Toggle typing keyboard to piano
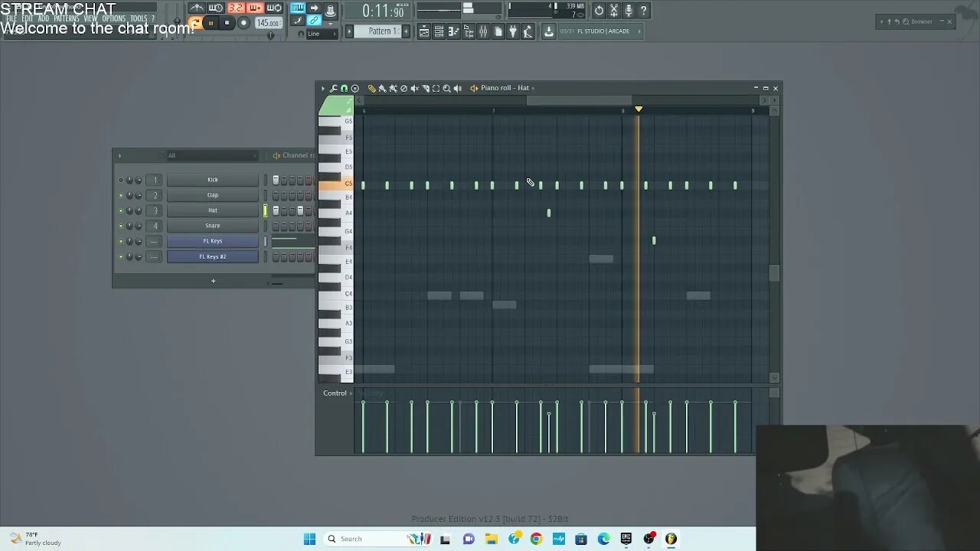This screenshot has width=980, height=551. (x=297, y=8)
